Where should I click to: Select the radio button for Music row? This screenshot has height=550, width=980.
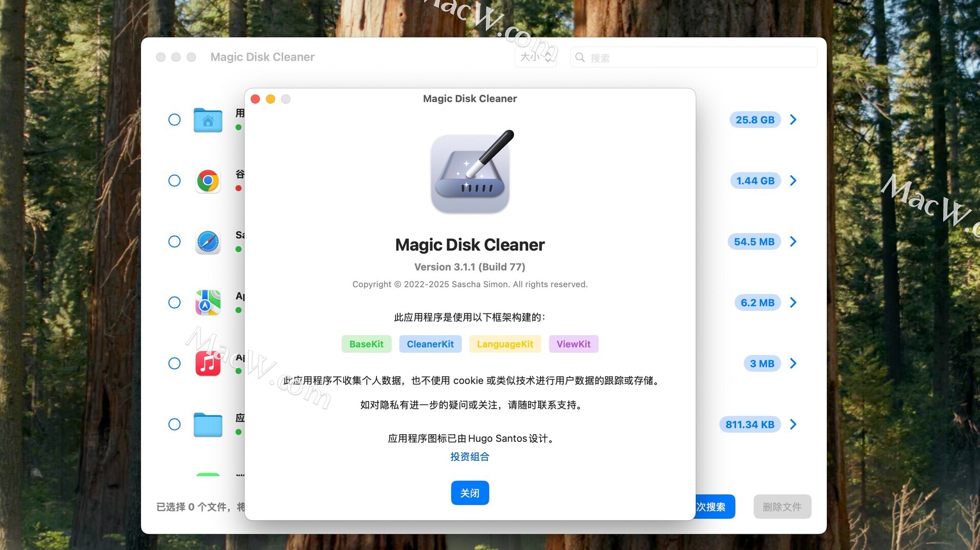coord(175,363)
